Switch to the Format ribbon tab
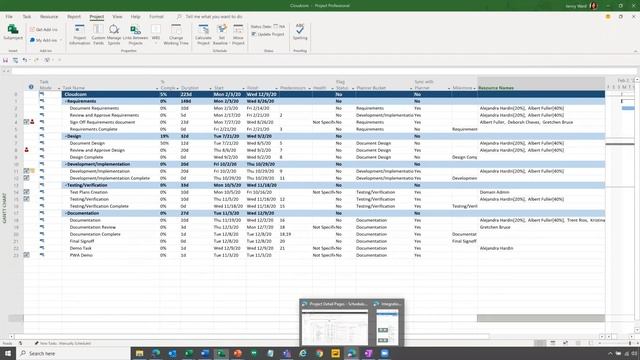 click(156, 17)
